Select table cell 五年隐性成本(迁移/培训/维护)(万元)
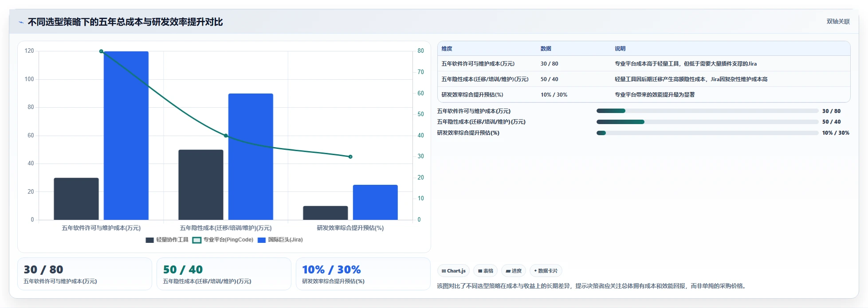This screenshot has height=308, width=868. coord(485,79)
